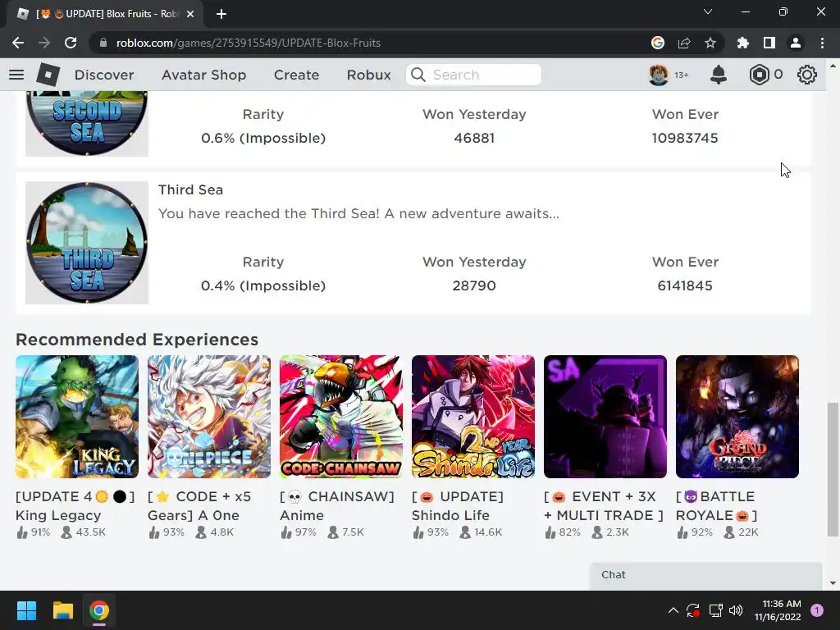Image resolution: width=840 pixels, height=630 pixels.
Task: Open the Robux page
Action: (368, 75)
